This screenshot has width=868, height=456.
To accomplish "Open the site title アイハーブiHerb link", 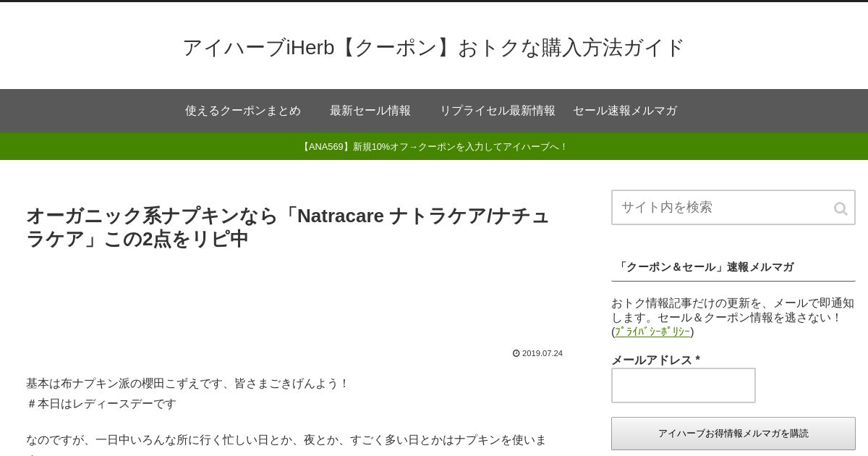I will point(433,48).
